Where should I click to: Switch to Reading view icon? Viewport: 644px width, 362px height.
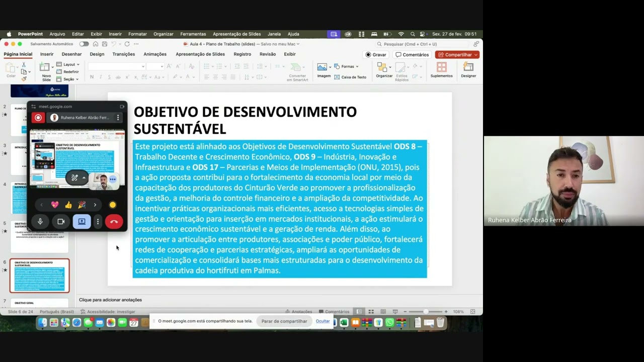click(383, 312)
